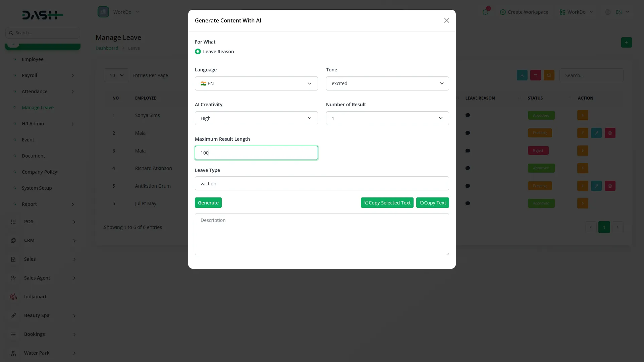The image size is (644, 362).
Task: Click the Description textarea in the dialog
Action: tap(322, 234)
